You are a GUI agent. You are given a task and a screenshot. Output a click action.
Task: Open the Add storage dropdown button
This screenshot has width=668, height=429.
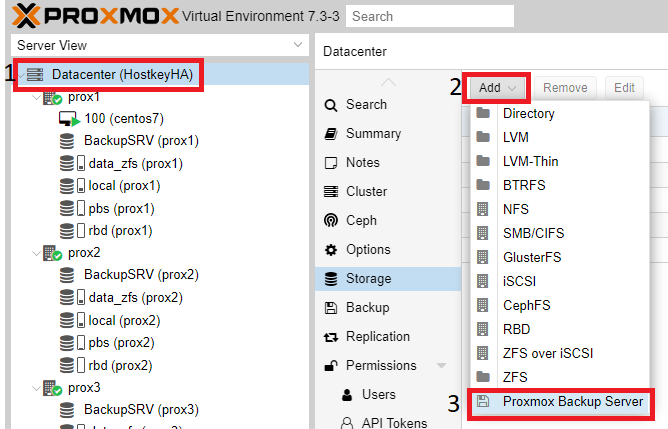tap(497, 88)
